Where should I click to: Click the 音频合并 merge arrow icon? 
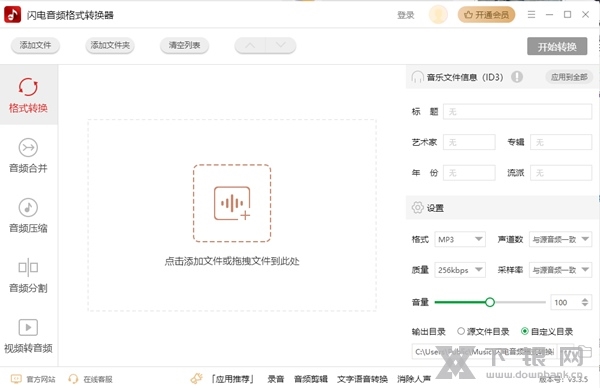(28, 147)
